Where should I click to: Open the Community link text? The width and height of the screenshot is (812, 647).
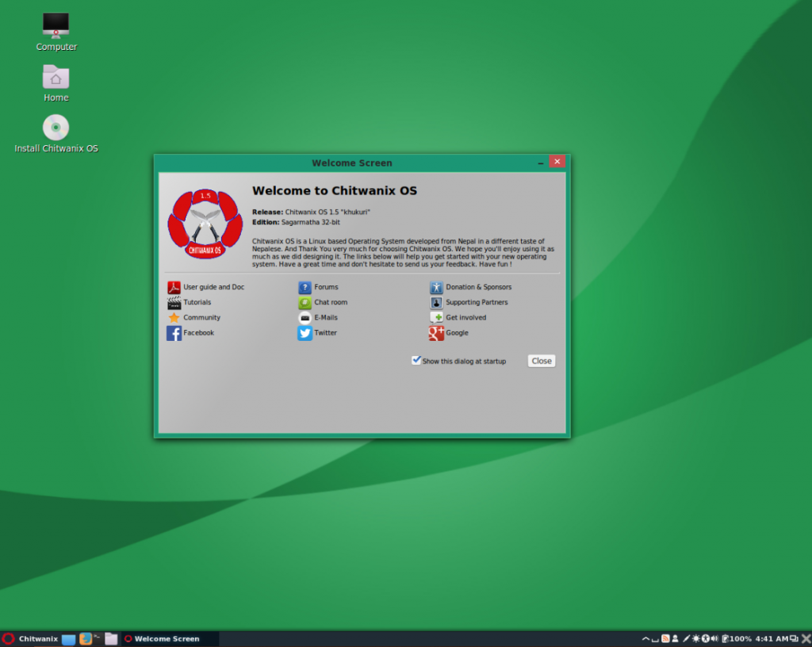pos(202,318)
